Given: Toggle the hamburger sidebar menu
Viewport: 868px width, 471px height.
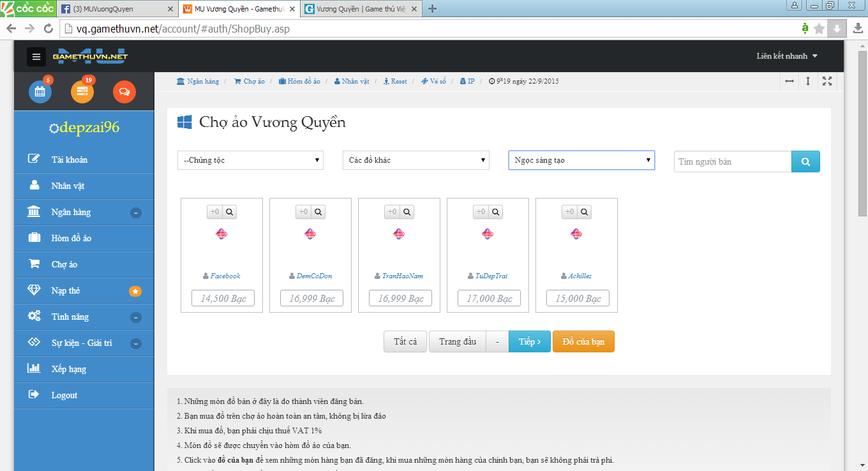Looking at the screenshot, I should pos(36,56).
